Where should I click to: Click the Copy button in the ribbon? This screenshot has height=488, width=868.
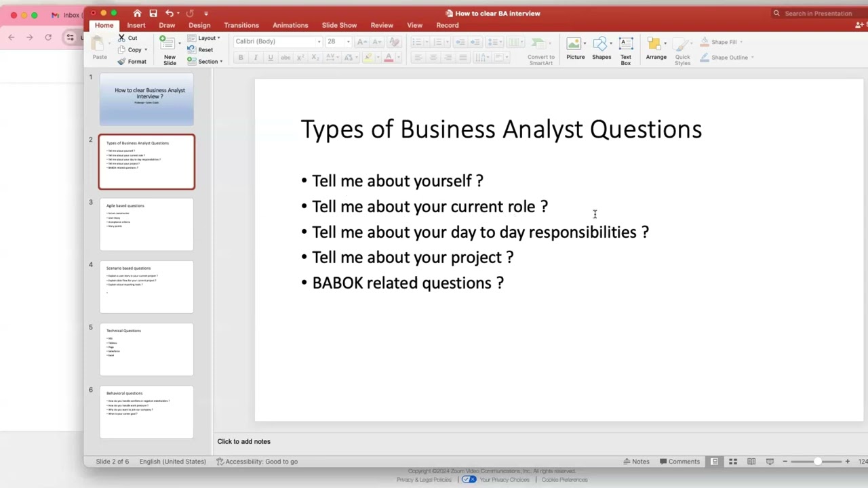tap(130, 49)
